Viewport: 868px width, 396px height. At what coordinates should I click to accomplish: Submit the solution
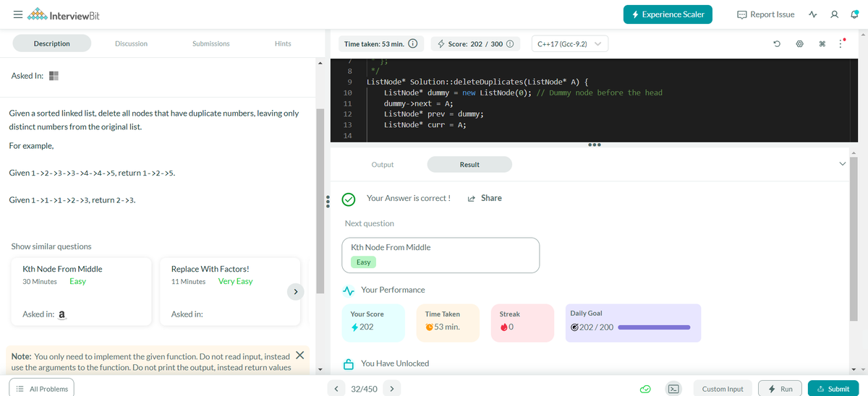coord(833,389)
